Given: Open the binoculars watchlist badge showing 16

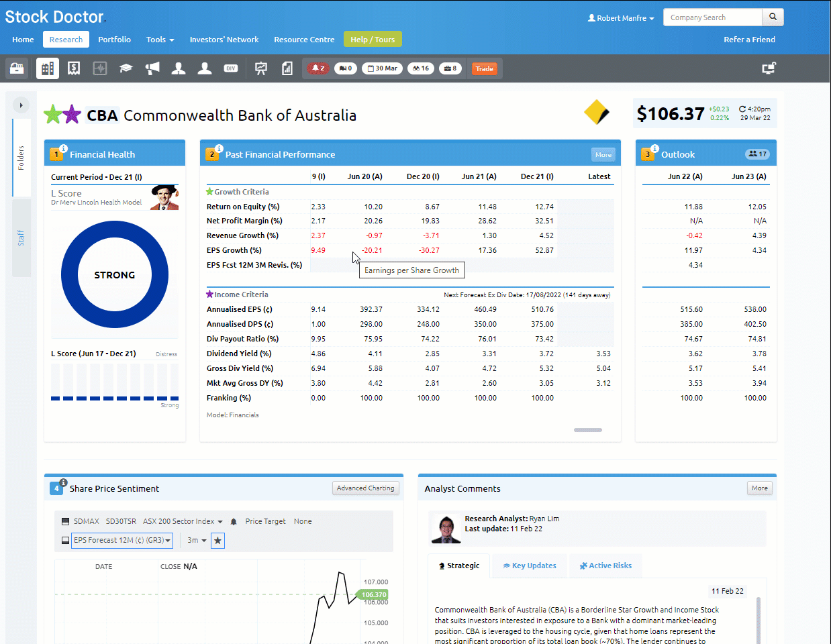Looking at the screenshot, I should tap(421, 68).
